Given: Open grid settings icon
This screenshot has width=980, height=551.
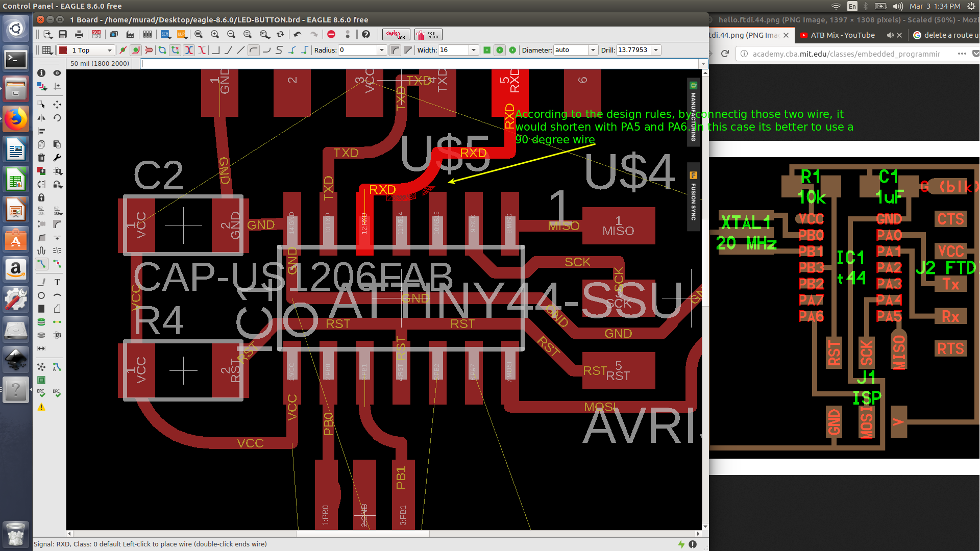Looking at the screenshot, I should [47, 50].
